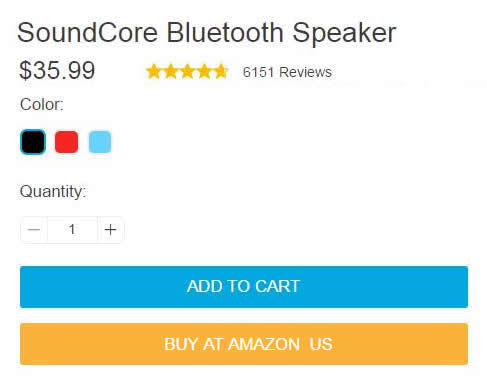Increase quantity with the plus button
Screen dimensions: 487x381
[110, 230]
